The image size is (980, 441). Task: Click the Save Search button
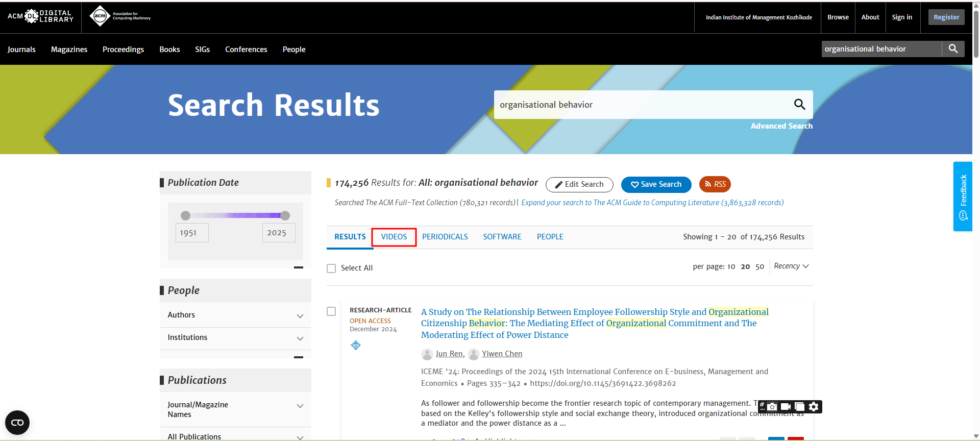[656, 184]
